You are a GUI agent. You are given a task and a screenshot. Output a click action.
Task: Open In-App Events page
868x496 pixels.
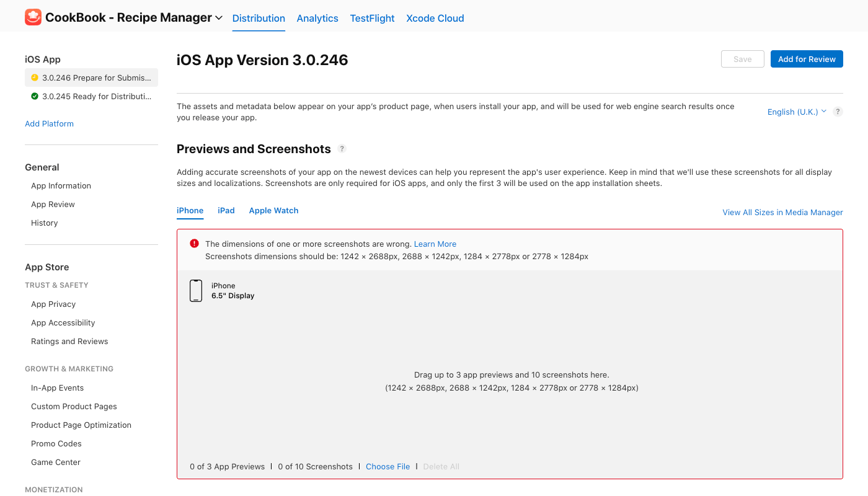[57, 387]
